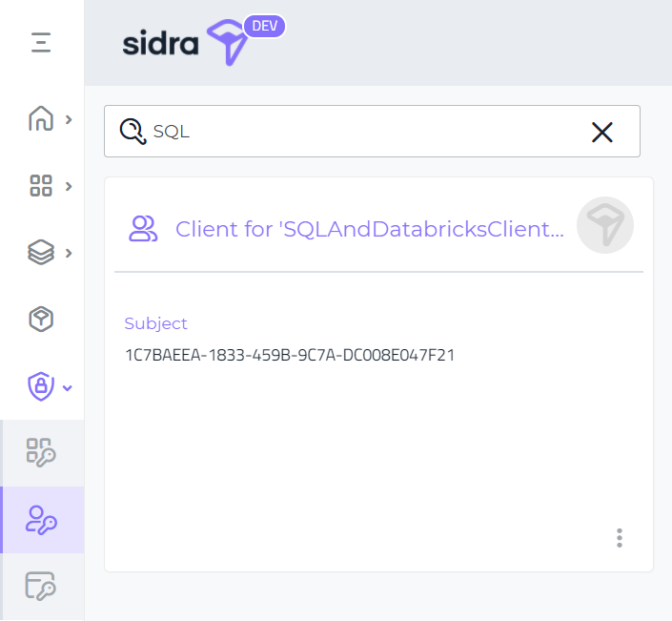Collapse the shield lock section chevron

click(68, 387)
